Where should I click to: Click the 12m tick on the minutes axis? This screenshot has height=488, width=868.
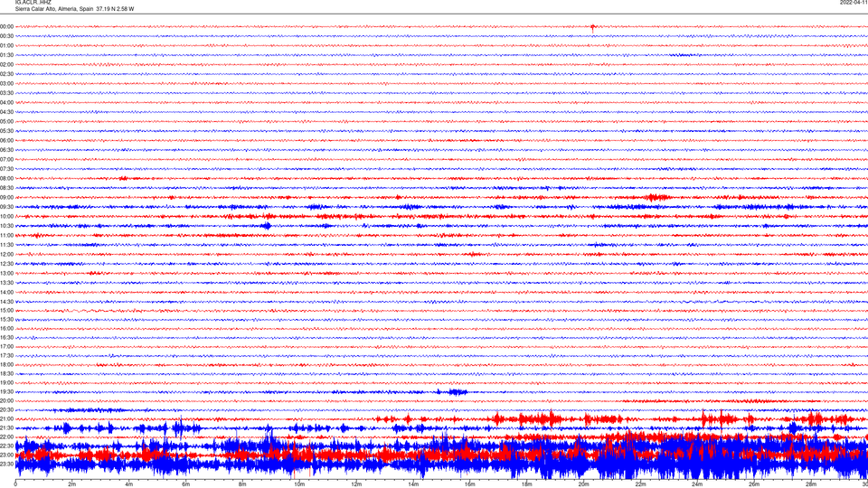click(x=356, y=484)
